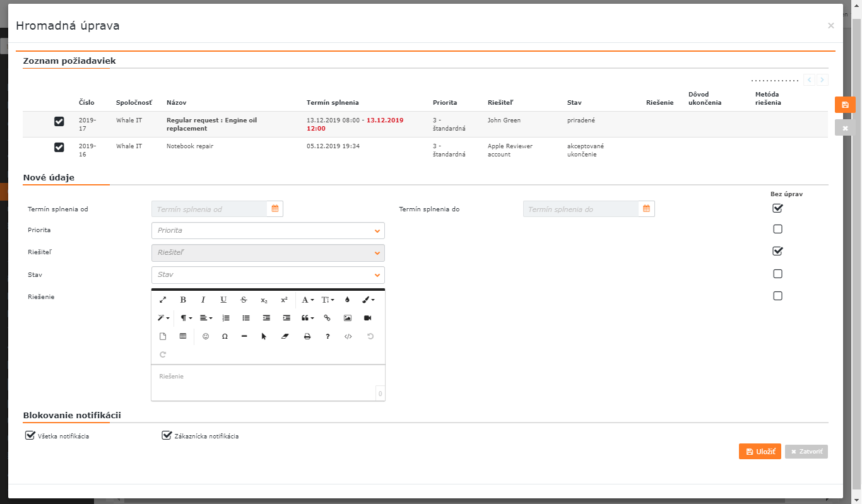Apply superscript formatting in the editor

click(x=284, y=300)
